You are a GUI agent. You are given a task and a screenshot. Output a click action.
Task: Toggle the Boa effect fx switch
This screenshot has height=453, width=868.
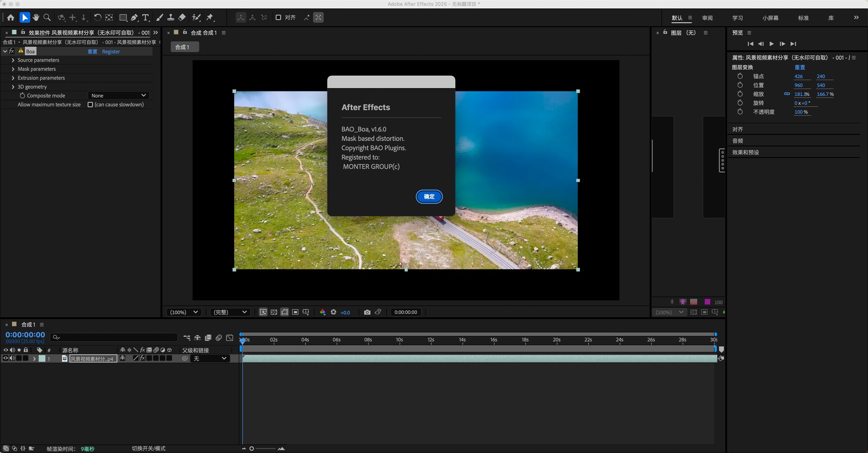point(12,51)
